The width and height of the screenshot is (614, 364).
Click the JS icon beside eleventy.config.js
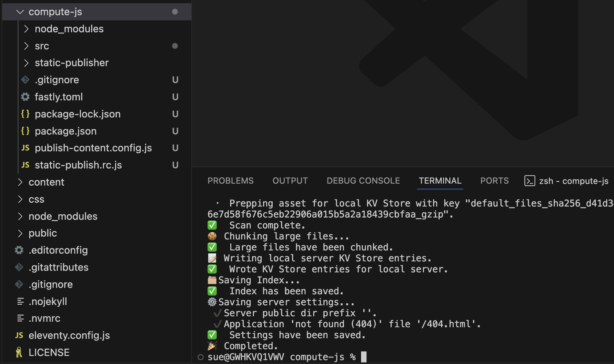(19, 335)
